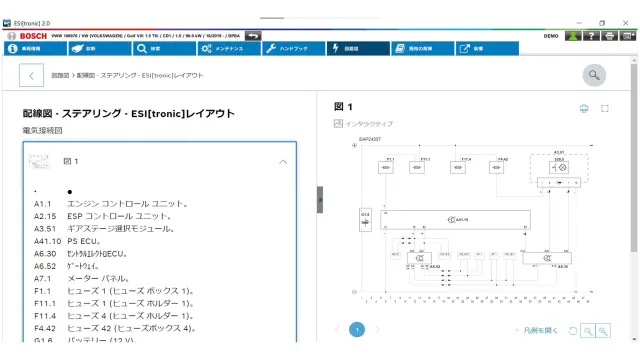Image resolution: width=640 pixels, height=360 pixels.
Task: Click the F11.4 fuse symbol in the diagram
Action: click(458, 167)
